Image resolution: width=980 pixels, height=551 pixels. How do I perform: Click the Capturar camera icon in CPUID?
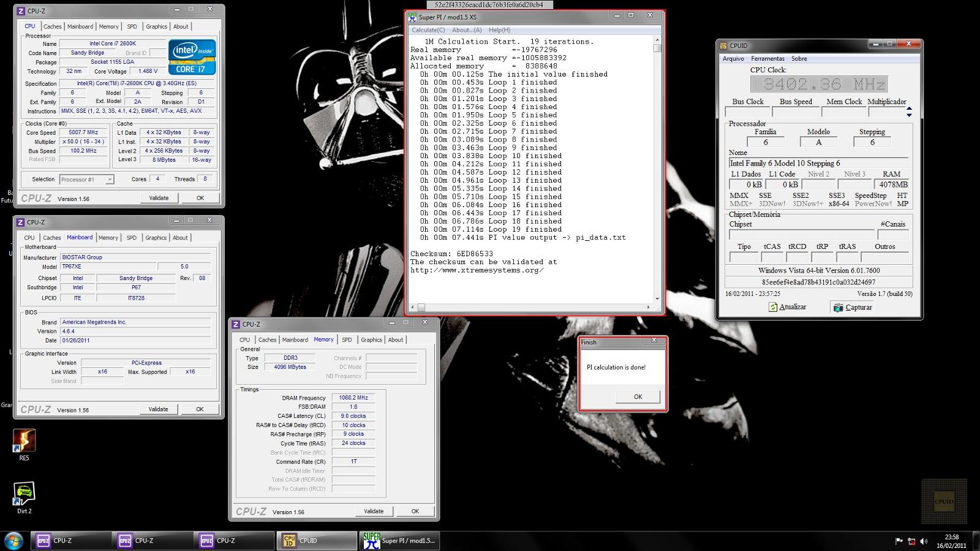tap(838, 307)
